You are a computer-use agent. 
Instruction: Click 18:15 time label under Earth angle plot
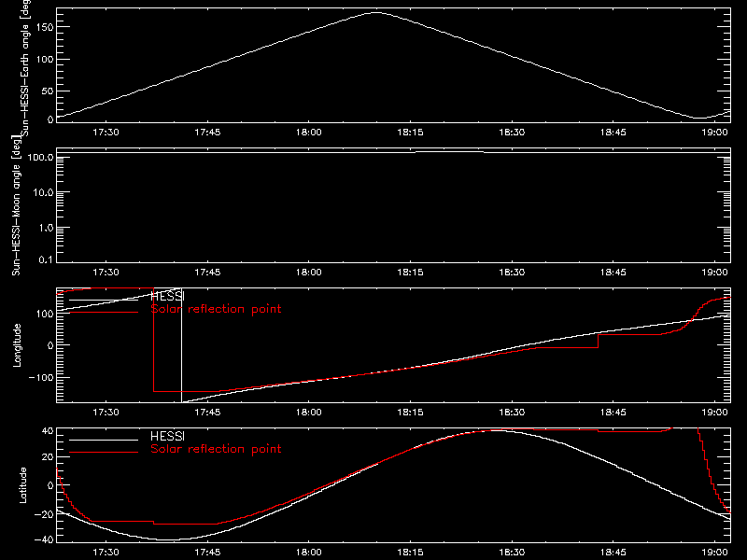click(410, 132)
